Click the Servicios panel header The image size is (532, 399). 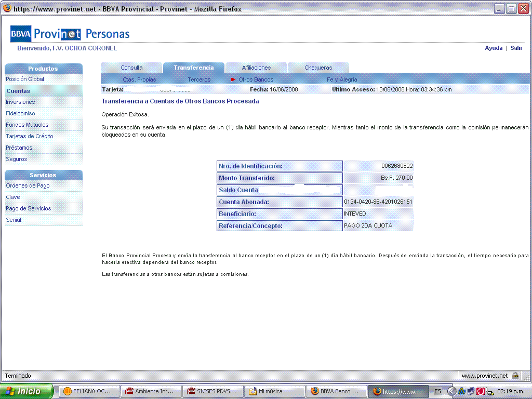(44, 175)
